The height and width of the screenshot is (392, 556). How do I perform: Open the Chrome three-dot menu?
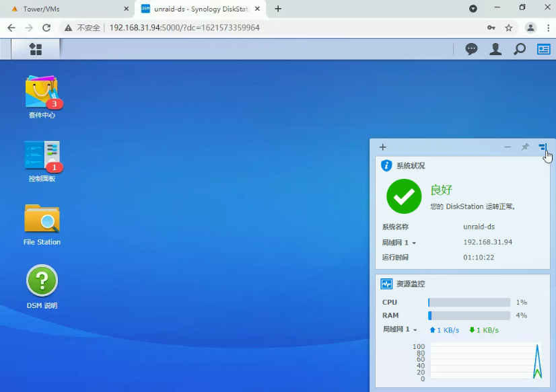(x=549, y=28)
